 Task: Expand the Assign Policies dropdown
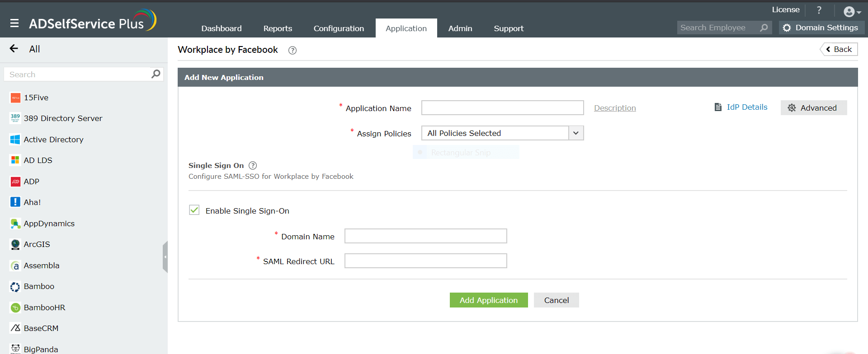click(x=576, y=133)
